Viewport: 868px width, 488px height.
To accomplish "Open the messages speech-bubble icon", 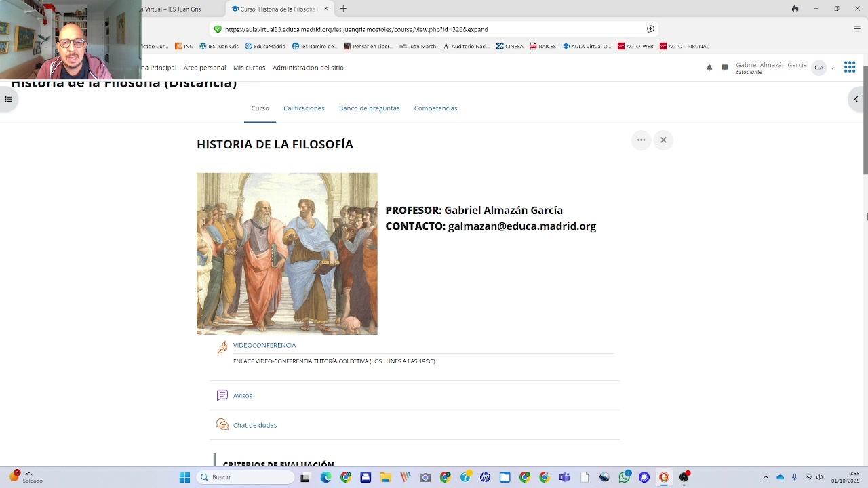I will (x=724, y=68).
